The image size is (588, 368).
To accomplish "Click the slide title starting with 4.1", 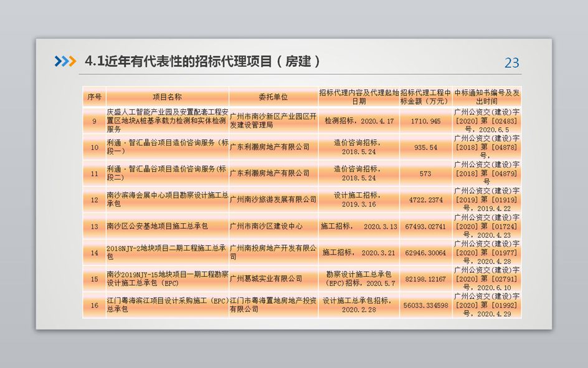I will pyautogui.click(x=203, y=61).
